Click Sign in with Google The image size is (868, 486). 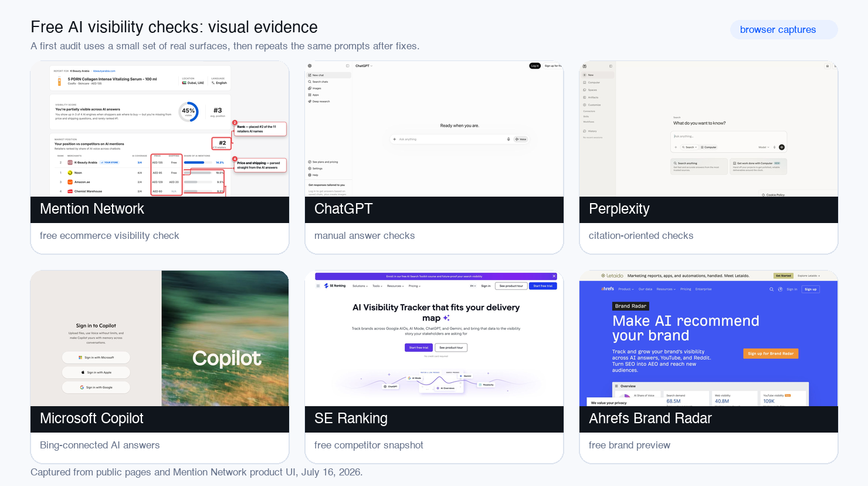96,387
